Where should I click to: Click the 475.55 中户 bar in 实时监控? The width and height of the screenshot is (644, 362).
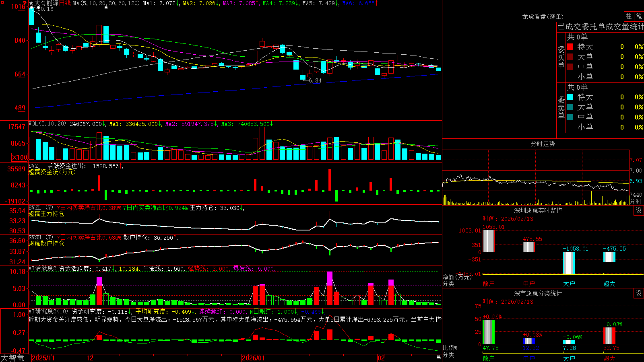pyautogui.click(x=529, y=247)
